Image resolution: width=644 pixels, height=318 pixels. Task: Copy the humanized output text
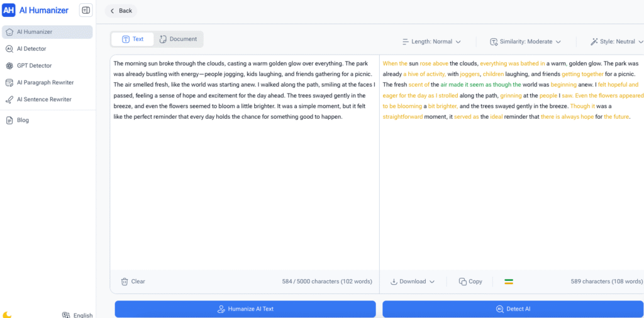point(470,282)
